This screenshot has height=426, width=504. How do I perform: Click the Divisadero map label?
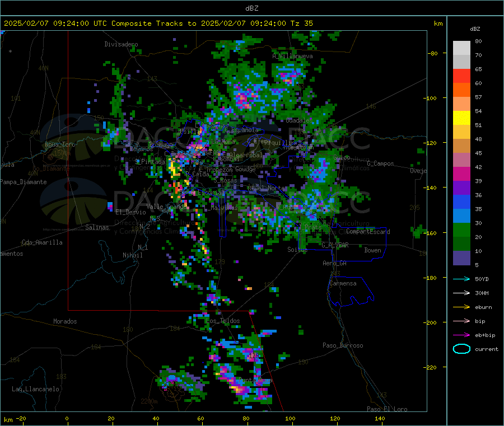point(121,44)
